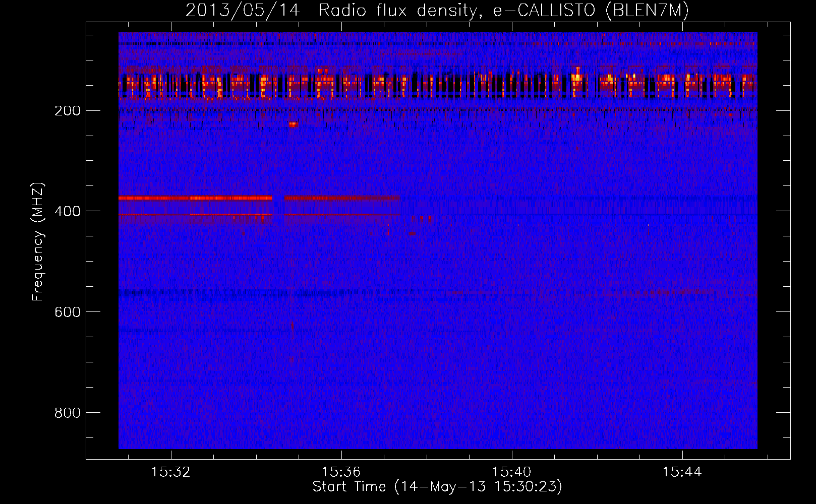Click the 15:32 time tick label
The height and width of the screenshot is (504, 816).
tap(171, 472)
